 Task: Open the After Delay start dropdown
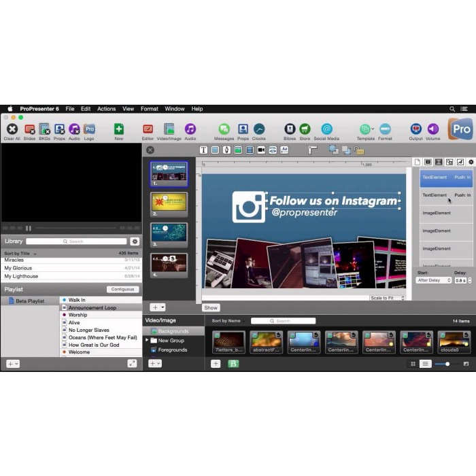click(434, 280)
